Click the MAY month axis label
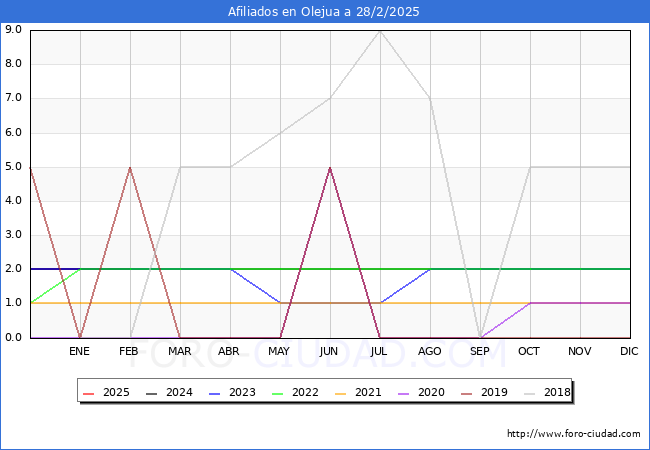Screen dimensions: 650x450 coord(279,351)
